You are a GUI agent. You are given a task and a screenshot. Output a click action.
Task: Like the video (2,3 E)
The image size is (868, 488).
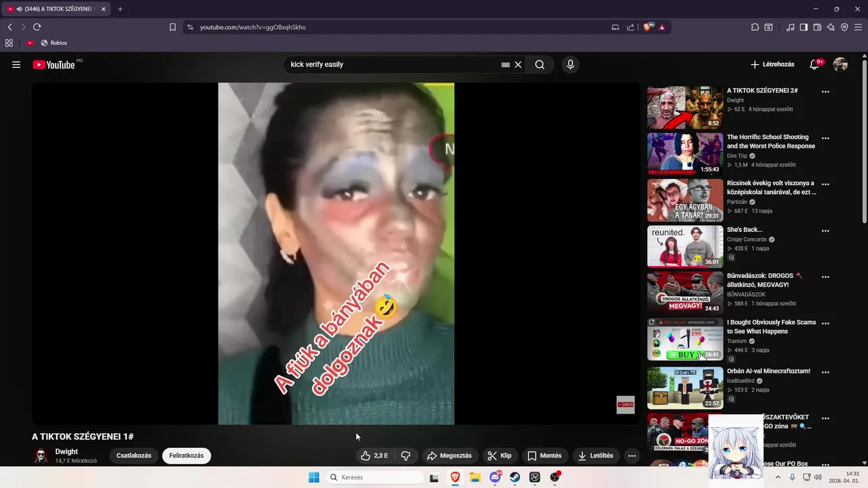[376, 455]
